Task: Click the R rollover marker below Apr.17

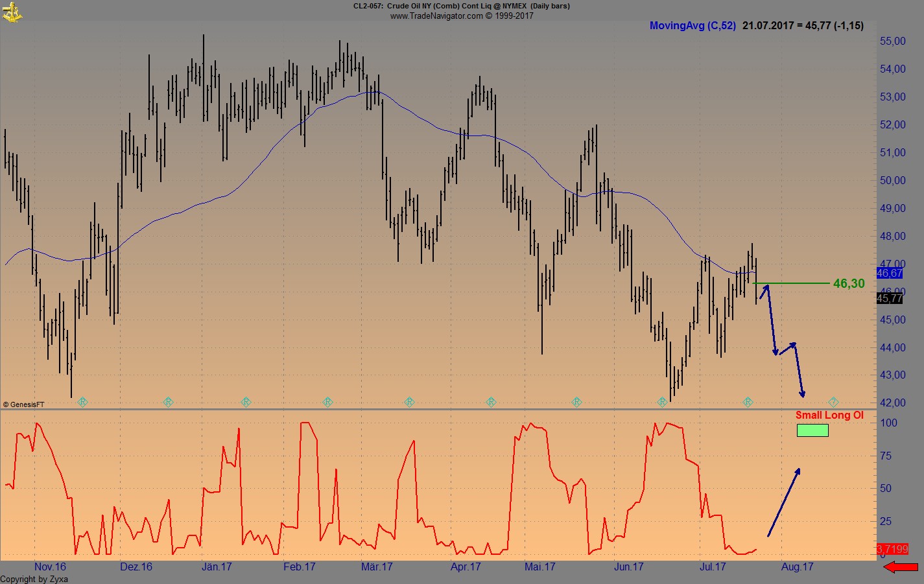Action: tap(491, 402)
